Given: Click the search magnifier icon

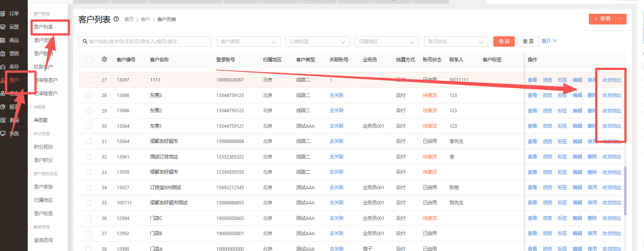Looking at the screenshot, I should (85, 41).
